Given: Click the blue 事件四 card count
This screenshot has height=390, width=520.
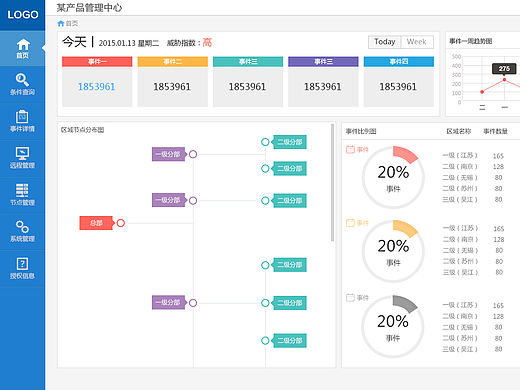Looking at the screenshot, I should pyautogui.click(x=398, y=87).
